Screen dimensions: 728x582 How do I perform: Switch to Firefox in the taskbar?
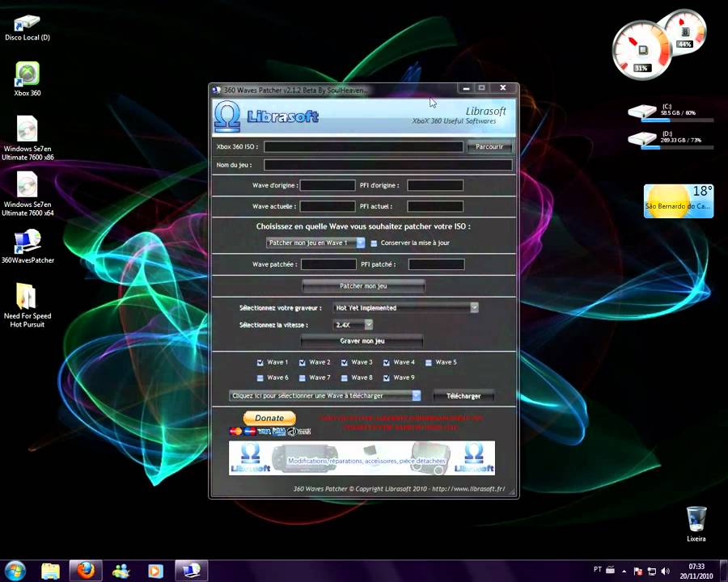point(86,571)
